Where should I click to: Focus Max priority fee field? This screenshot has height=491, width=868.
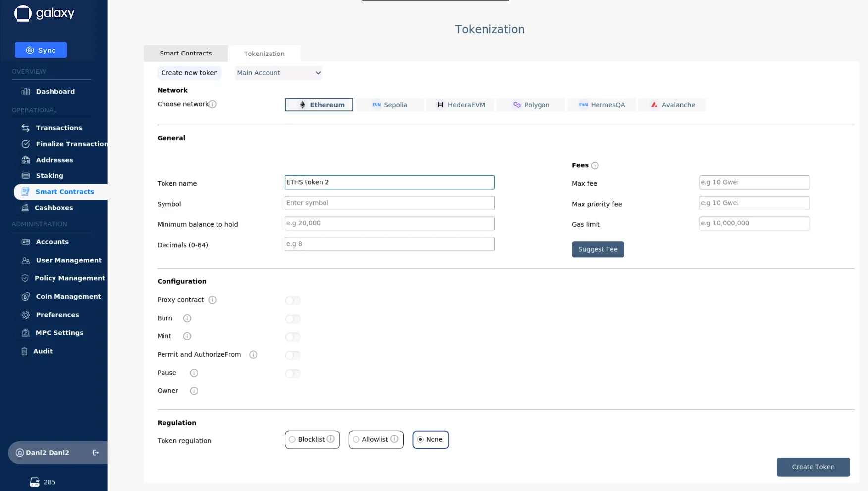(x=754, y=203)
